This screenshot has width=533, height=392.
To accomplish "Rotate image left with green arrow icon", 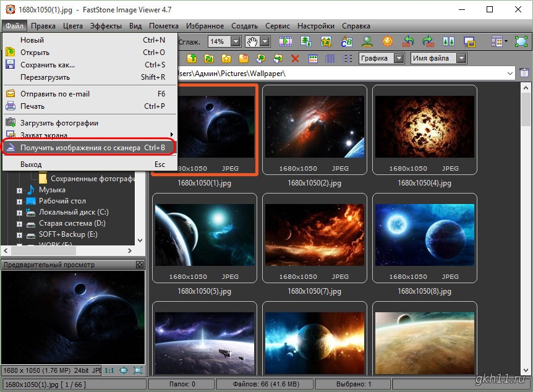I will 408,41.
